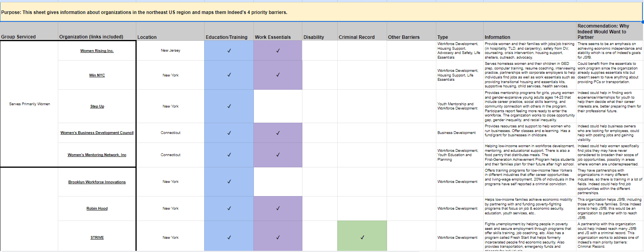644x252 pixels.
Task: Select the Other Barriers header cell
Action: click(x=411, y=31)
